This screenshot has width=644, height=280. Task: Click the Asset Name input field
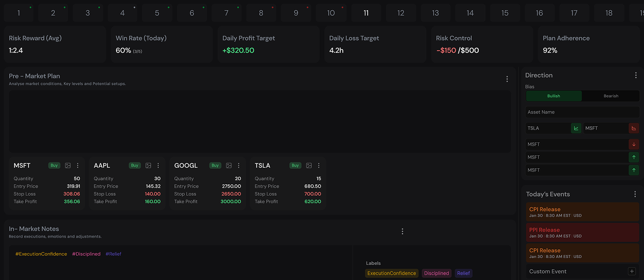[583, 112]
